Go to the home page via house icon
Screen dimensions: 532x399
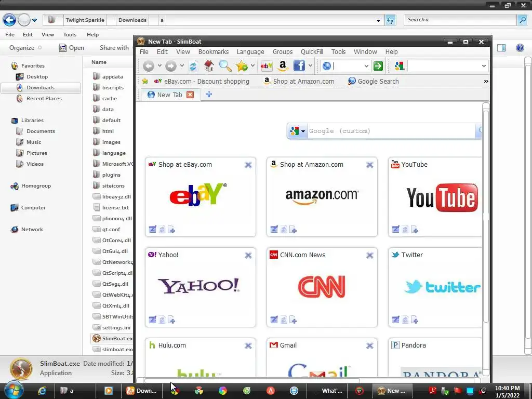click(209, 66)
